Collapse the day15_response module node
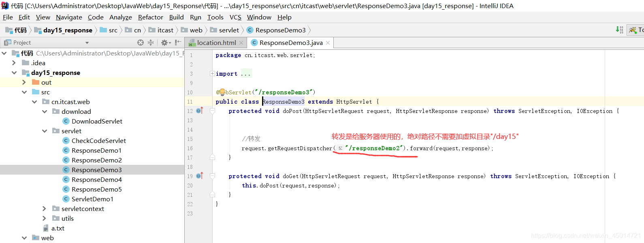The width and height of the screenshot is (644, 243). (x=14, y=72)
